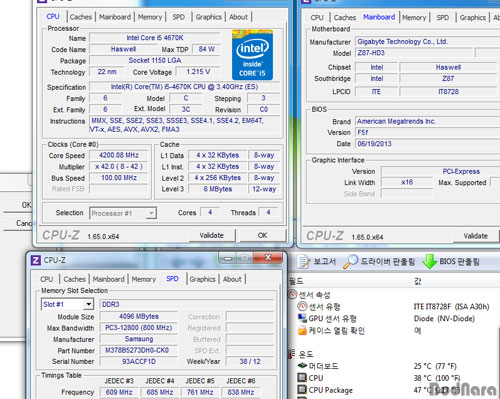Open Graphics tab in CPU window
This screenshot has width=500, height=399.
tap(209, 17)
